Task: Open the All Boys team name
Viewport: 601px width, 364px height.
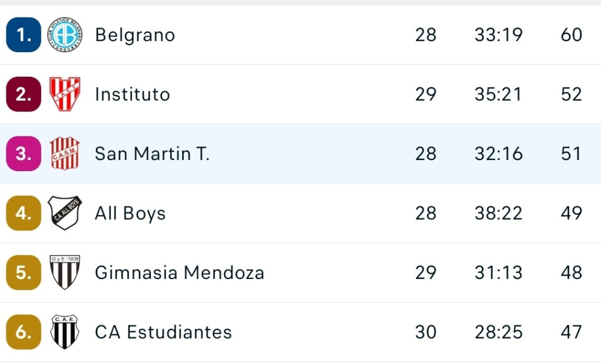Action: (x=130, y=213)
